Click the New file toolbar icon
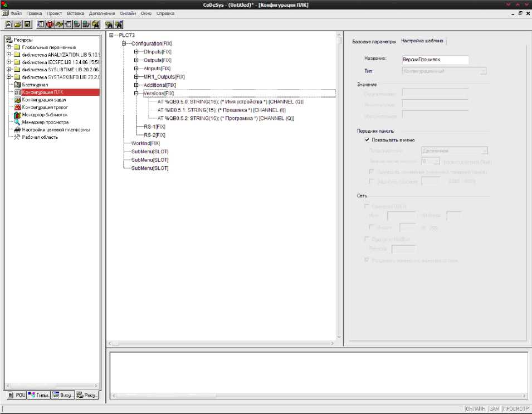Screen dimensions: 532x414 9,25
